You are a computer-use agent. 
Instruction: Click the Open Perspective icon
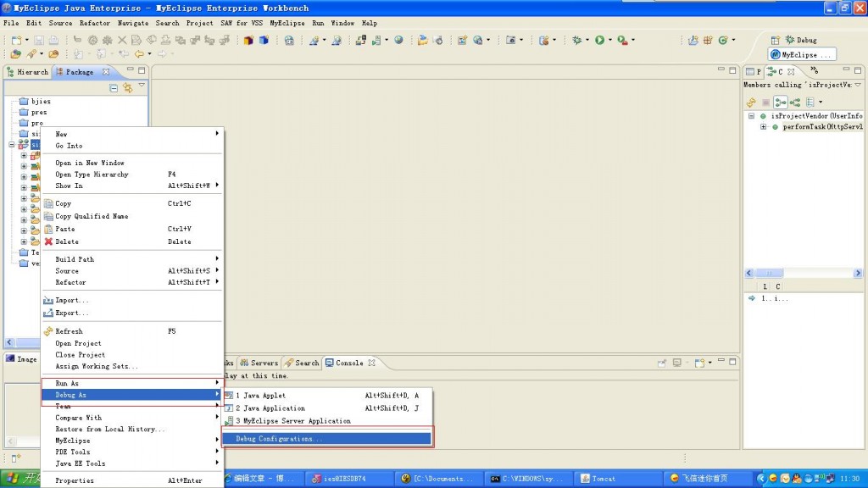(775, 40)
